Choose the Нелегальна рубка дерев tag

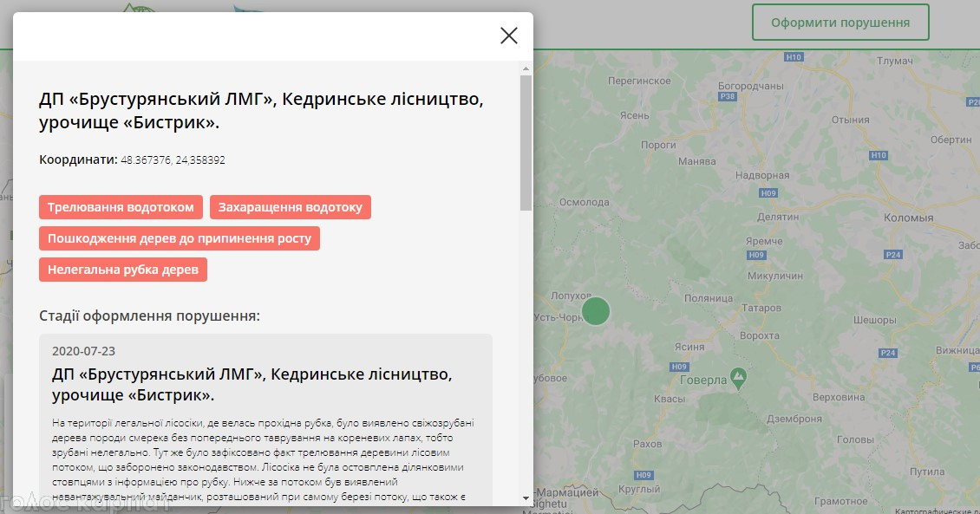(x=123, y=270)
